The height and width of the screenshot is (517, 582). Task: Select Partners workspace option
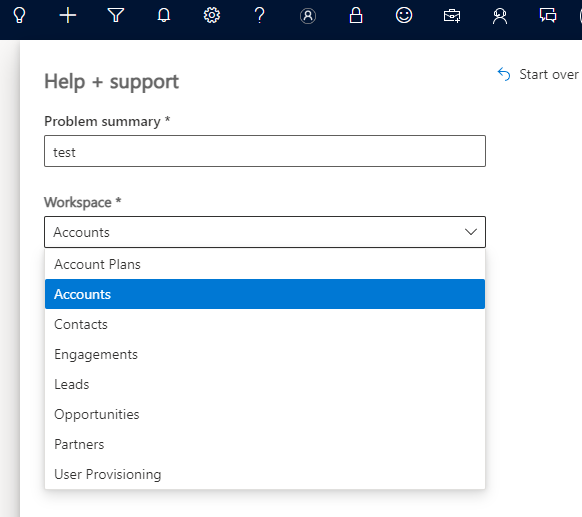coord(265,444)
